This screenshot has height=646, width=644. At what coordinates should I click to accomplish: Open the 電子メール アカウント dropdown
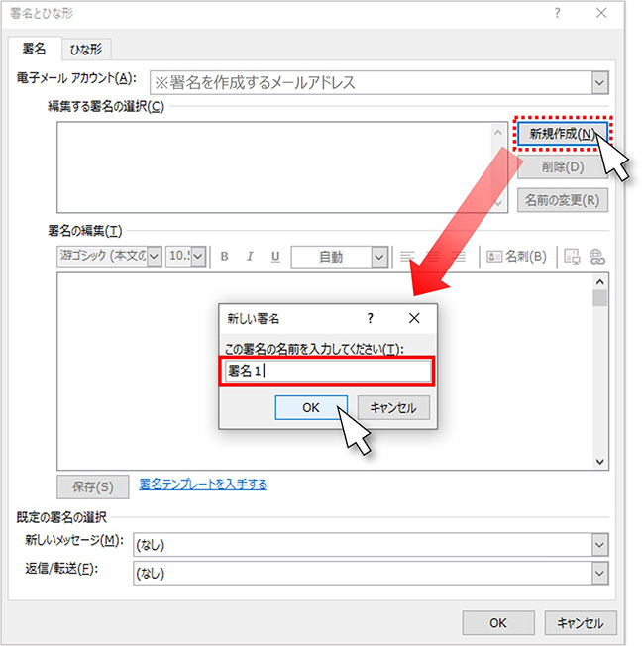[x=598, y=83]
